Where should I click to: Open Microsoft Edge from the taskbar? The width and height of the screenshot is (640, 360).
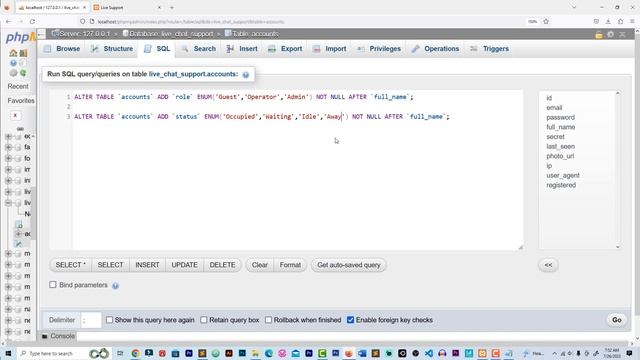tap(269, 353)
